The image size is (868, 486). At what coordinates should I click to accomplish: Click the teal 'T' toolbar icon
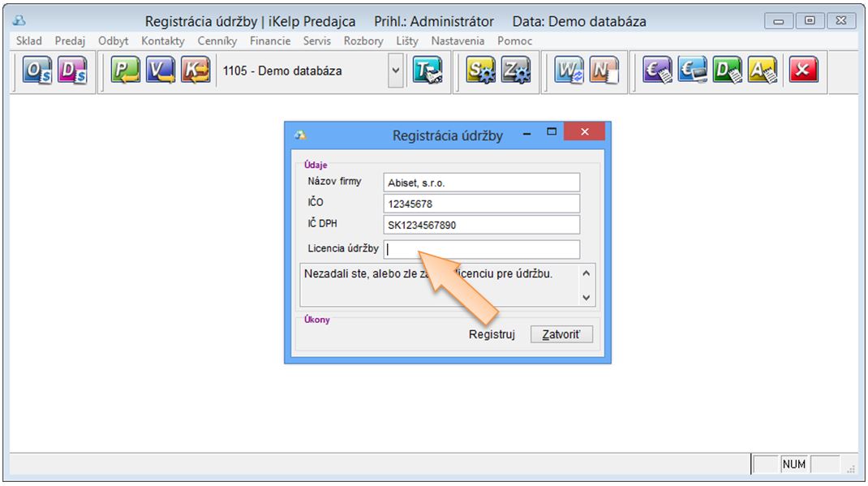coord(428,71)
